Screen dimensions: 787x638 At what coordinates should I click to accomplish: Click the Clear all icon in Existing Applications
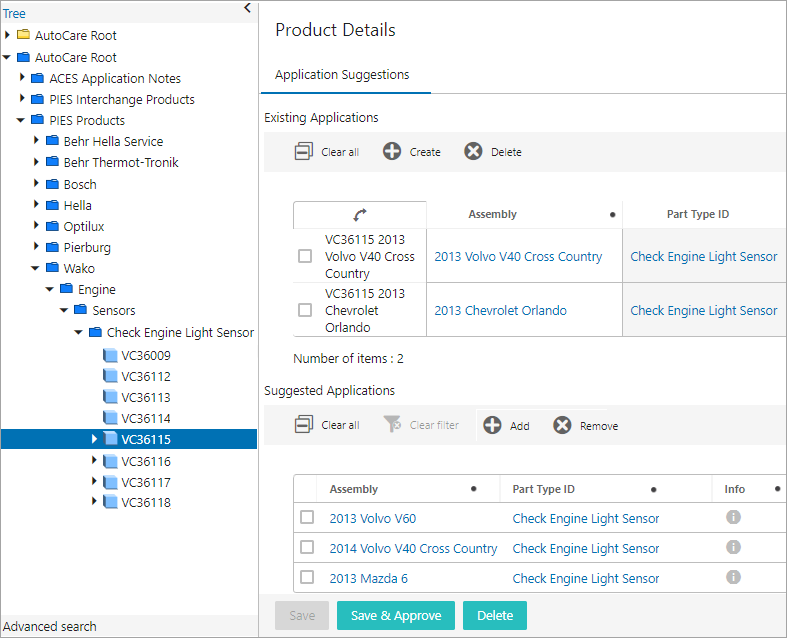click(x=304, y=151)
